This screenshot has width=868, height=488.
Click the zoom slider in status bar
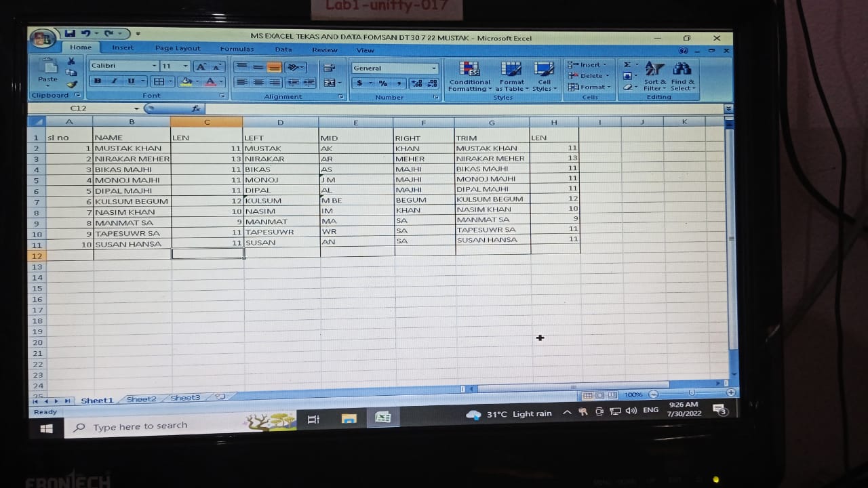pyautogui.click(x=691, y=393)
